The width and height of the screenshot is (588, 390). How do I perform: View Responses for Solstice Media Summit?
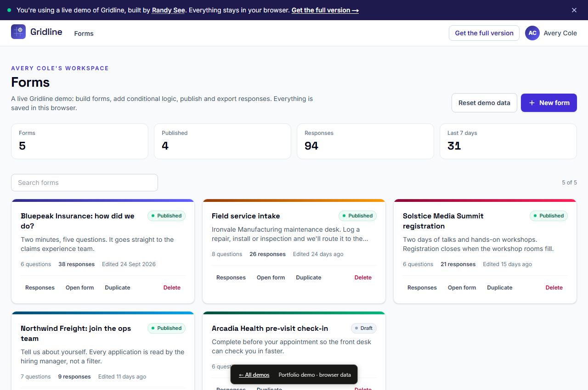click(422, 288)
